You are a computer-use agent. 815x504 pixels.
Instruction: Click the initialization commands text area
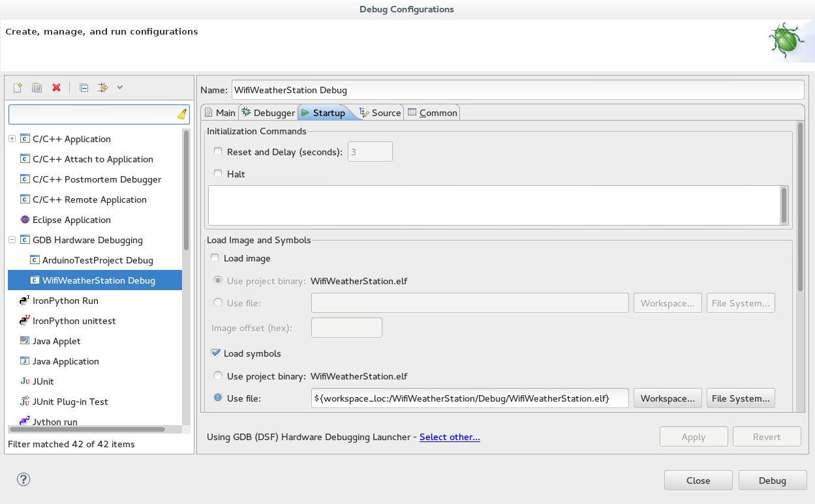click(494, 205)
